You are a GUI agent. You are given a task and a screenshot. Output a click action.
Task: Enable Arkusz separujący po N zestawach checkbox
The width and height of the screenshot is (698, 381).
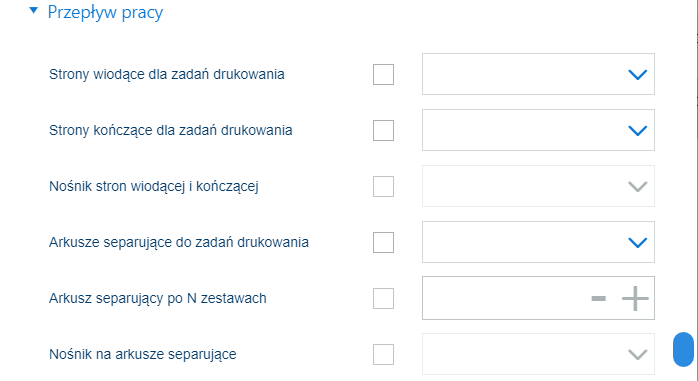point(383,298)
